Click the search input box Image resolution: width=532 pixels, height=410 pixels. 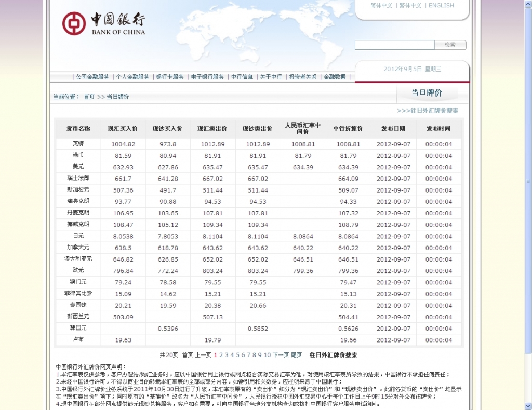[x=394, y=45]
